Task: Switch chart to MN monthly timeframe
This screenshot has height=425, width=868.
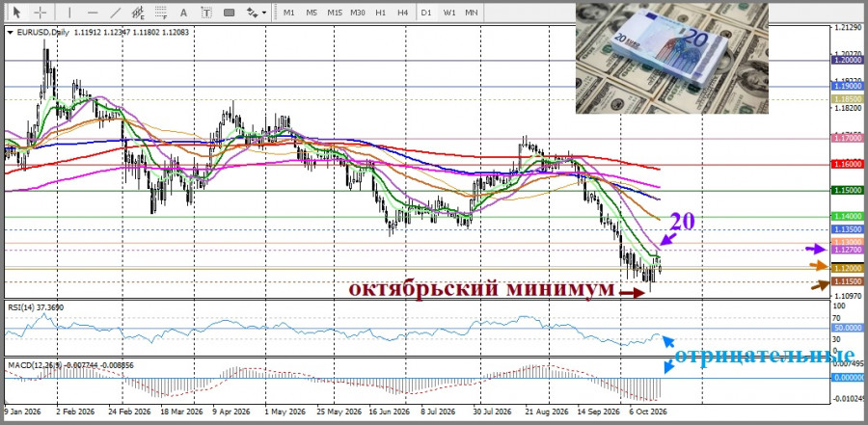Action: 472,13
